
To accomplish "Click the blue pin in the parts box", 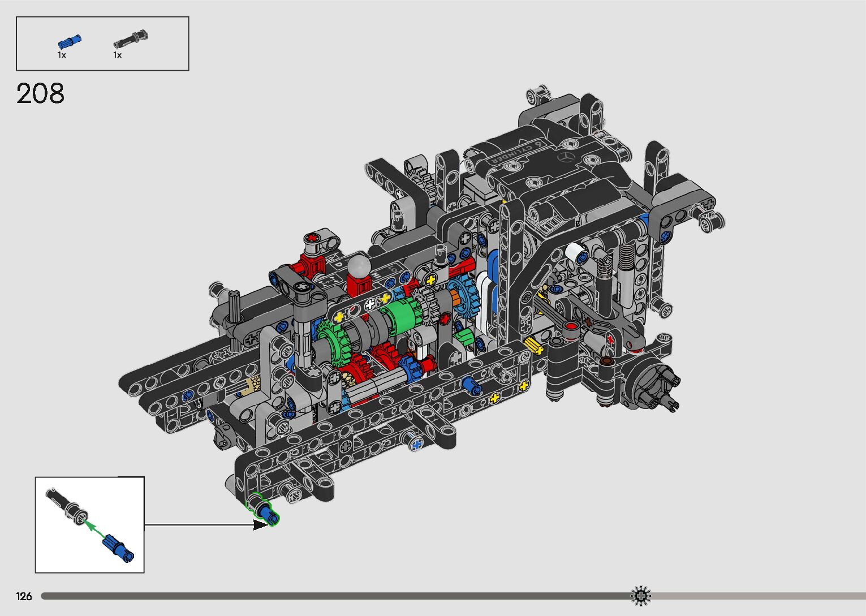I will (x=70, y=42).
